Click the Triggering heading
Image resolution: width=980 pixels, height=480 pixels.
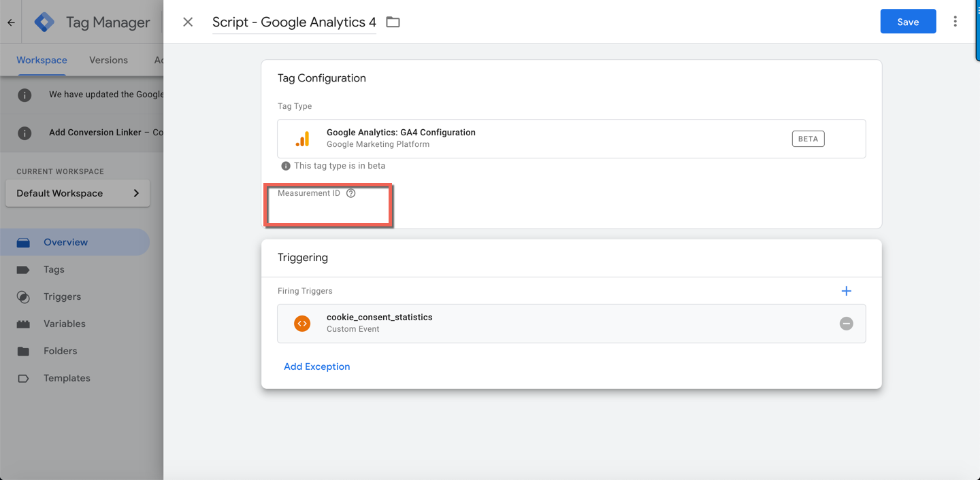tap(303, 258)
